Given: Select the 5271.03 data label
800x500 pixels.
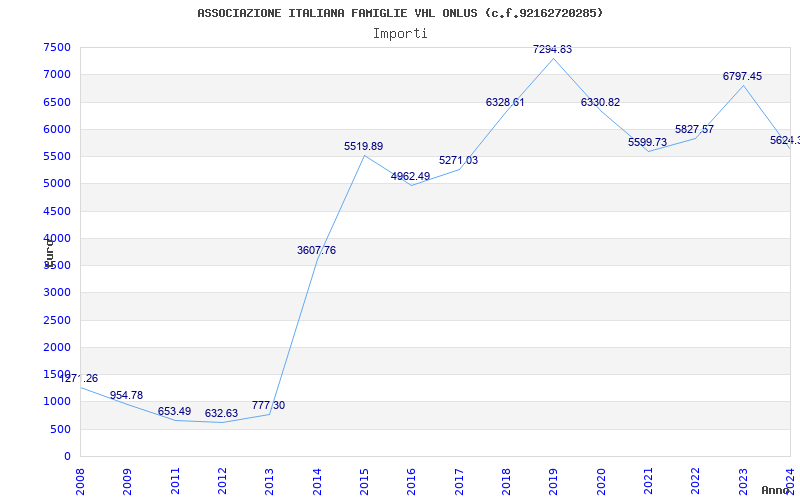Looking at the screenshot, I should (x=459, y=161).
